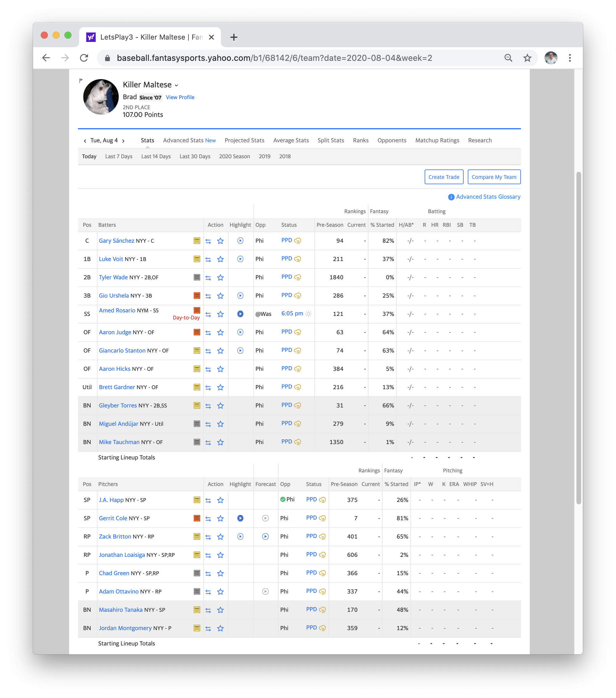The image size is (616, 698).
Task: Go to previous day arrow
Action: click(85, 141)
